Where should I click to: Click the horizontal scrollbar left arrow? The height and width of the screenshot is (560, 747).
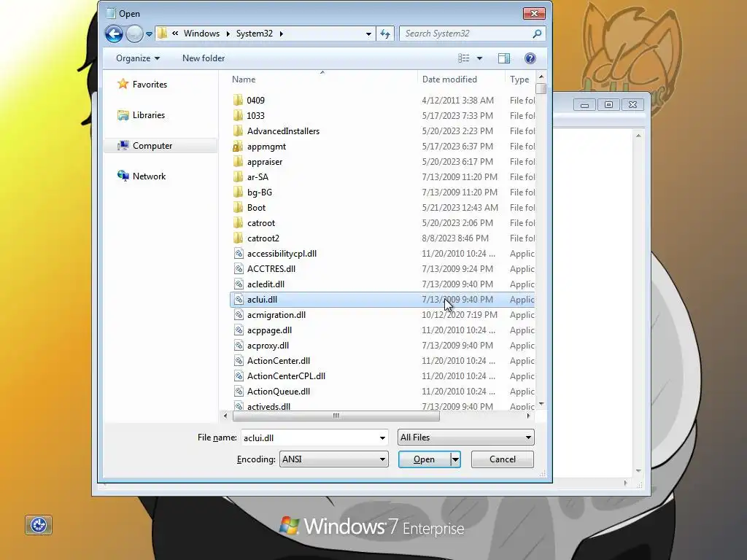click(x=225, y=416)
